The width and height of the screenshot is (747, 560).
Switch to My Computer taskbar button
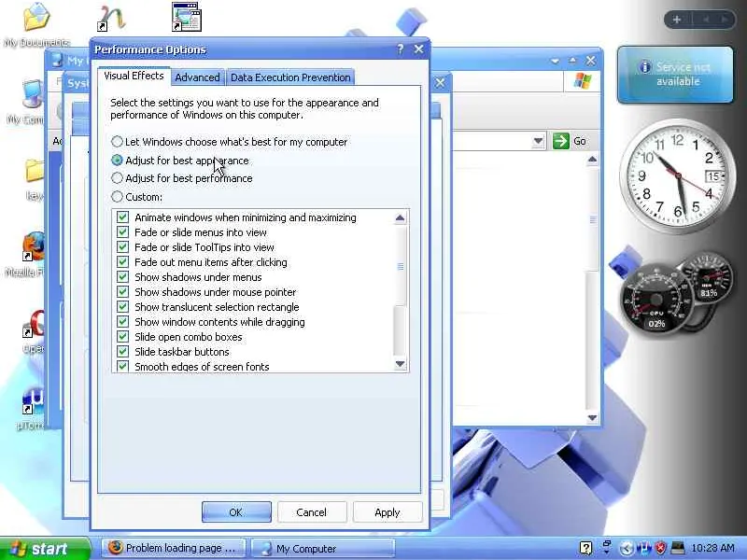click(323, 548)
